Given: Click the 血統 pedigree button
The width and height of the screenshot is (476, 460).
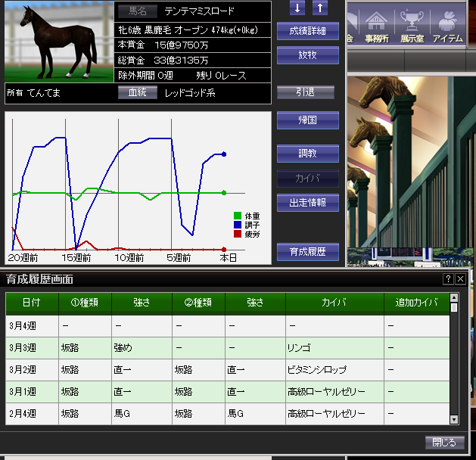Looking at the screenshot, I should (137, 92).
